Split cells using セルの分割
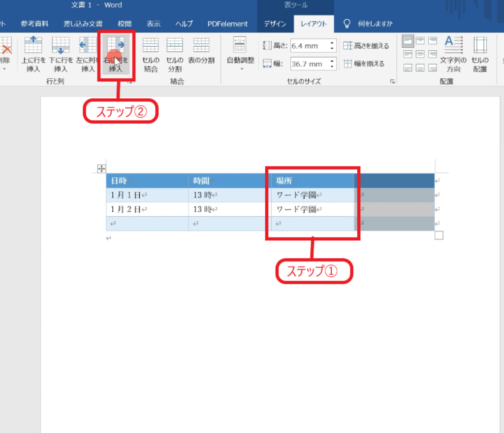Image resolution: width=504 pixels, height=433 pixels. tap(174, 53)
